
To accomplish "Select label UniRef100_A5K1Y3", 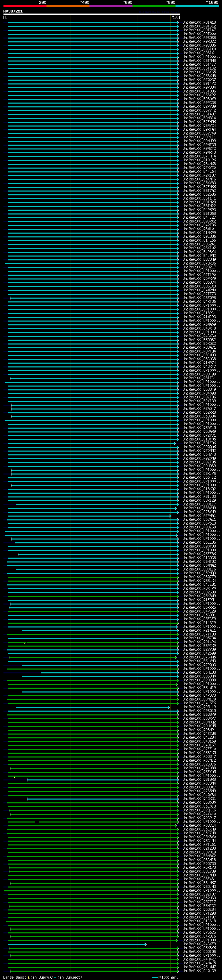I will click(x=199, y=867).
